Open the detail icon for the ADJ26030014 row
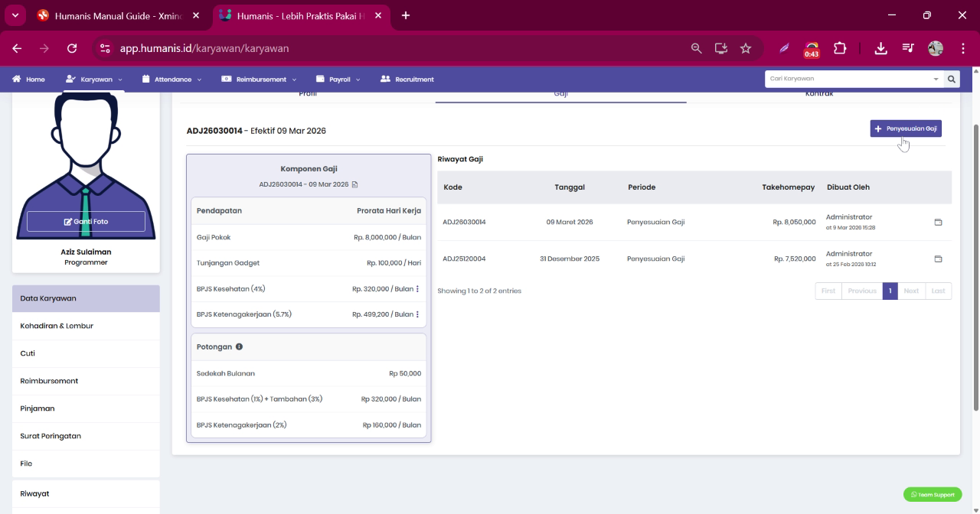 [x=938, y=223]
